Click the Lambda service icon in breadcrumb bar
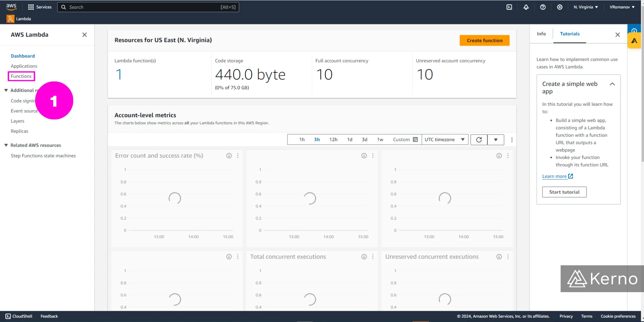Viewport: 644px width, 322px height. click(x=10, y=19)
